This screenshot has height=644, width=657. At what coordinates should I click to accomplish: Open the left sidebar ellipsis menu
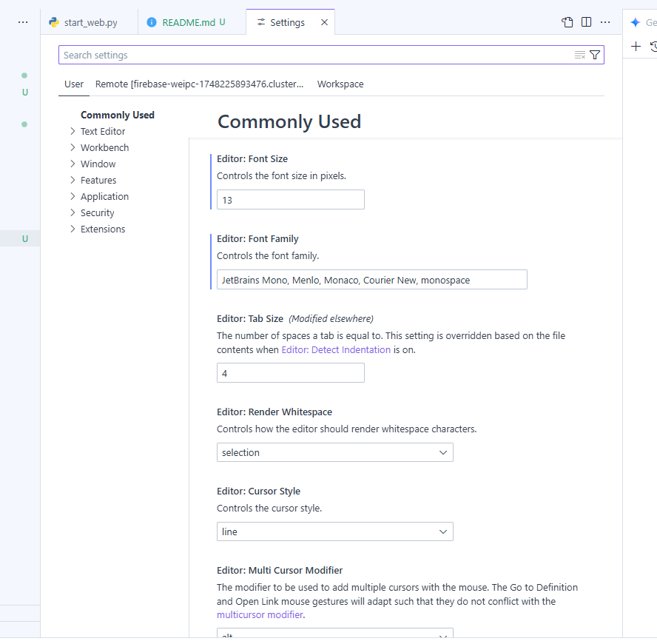click(x=23, y=22)
